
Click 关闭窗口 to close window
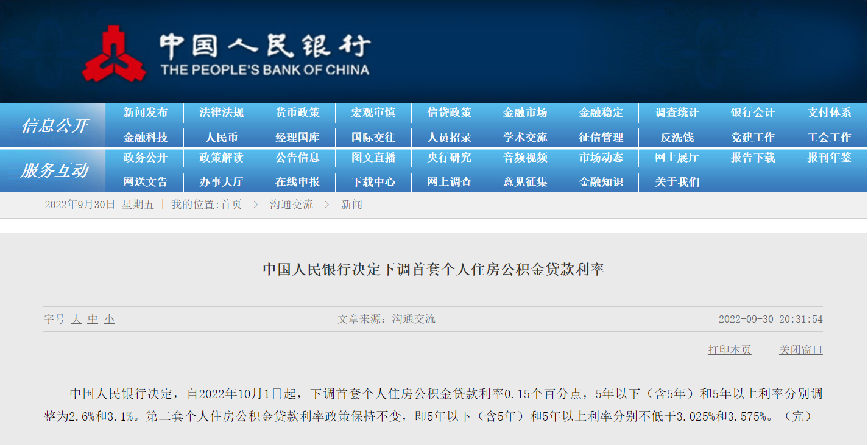coord(800,350)
